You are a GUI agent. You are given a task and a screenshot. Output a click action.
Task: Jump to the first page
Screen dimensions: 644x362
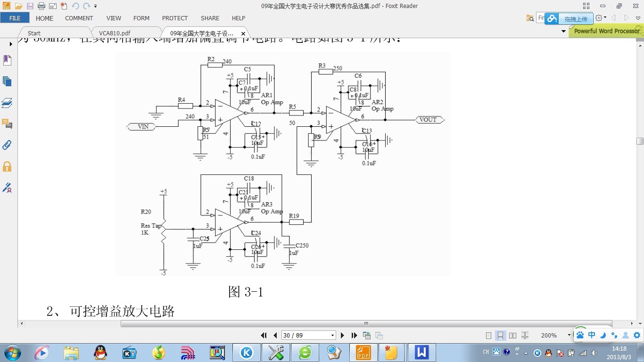point(264,336)
